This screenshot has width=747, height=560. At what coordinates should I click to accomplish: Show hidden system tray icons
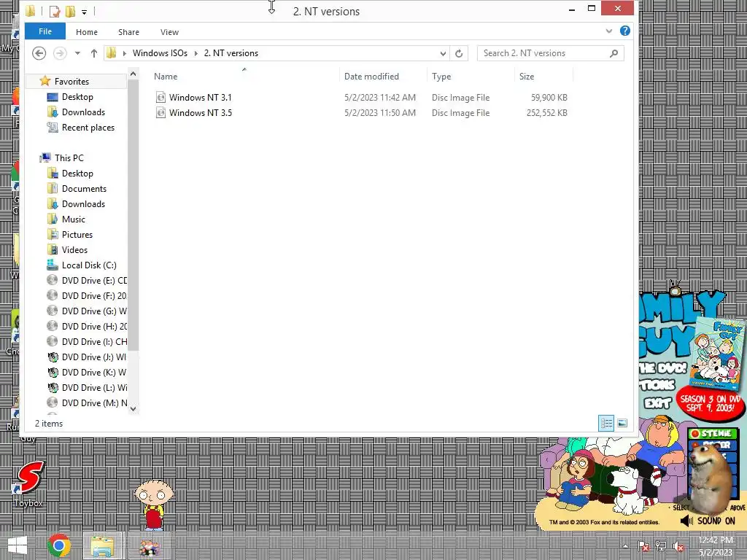click(625, 546)
